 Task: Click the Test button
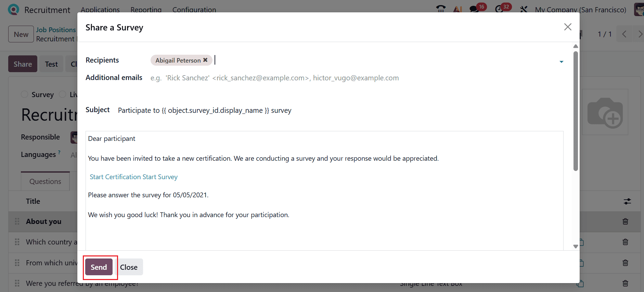pos(51,64)
